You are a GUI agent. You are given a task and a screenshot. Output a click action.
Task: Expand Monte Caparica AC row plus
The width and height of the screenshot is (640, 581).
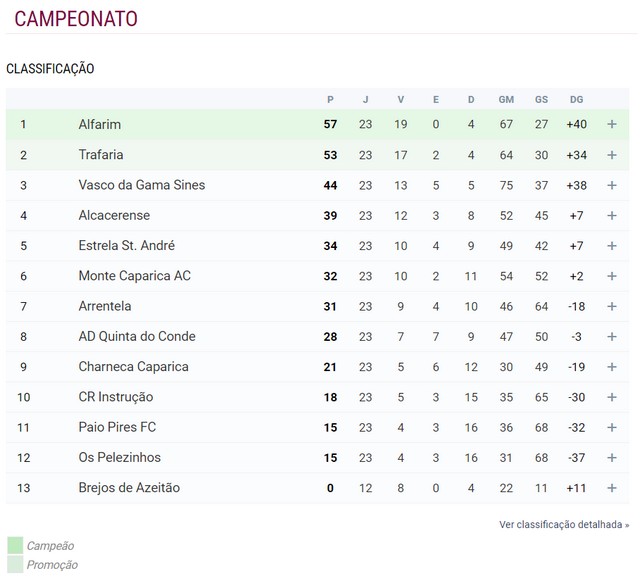coord(611,276)
